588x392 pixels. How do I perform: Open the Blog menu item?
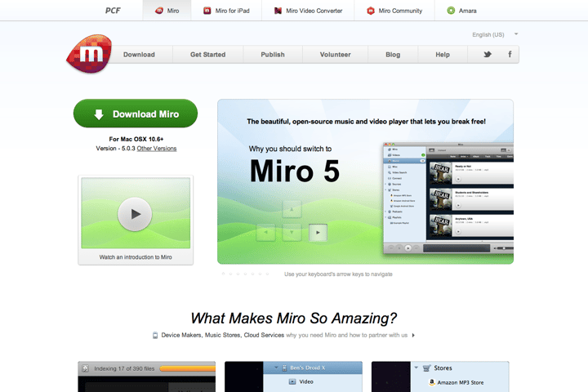[x=393, y=55]
